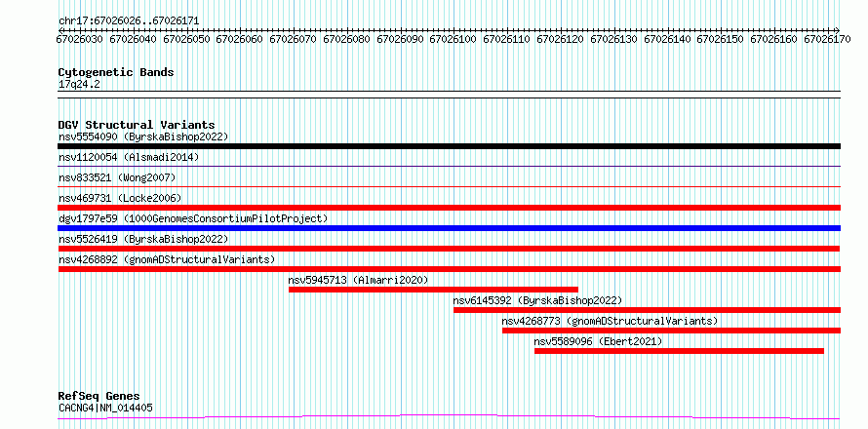Viewport: 868px width, 429px height.
Task: Select the red nsv5945713 variant bar
Action: pos(433,290)
